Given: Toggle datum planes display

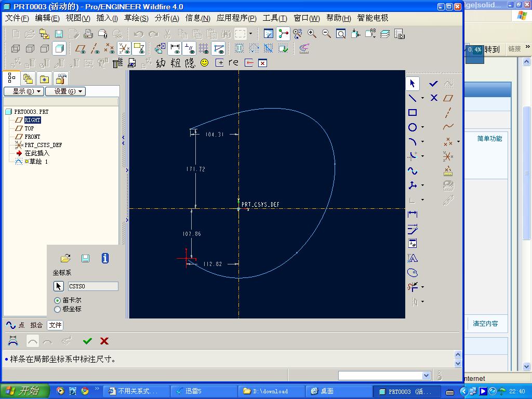Looking at the screenshot, I should pyautogui.click(x=81, y=48).
